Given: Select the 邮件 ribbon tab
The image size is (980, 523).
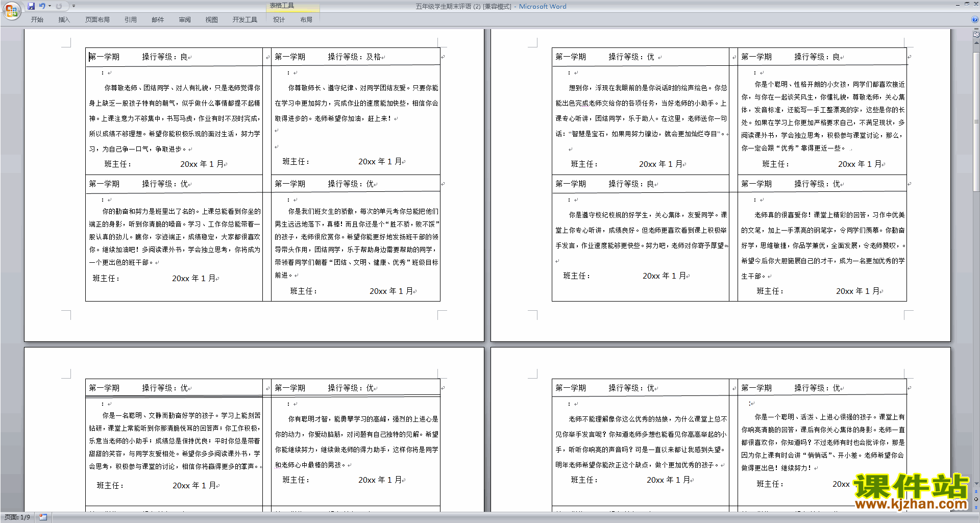Looking at the screenshot, I should click(x=158, y=20).
